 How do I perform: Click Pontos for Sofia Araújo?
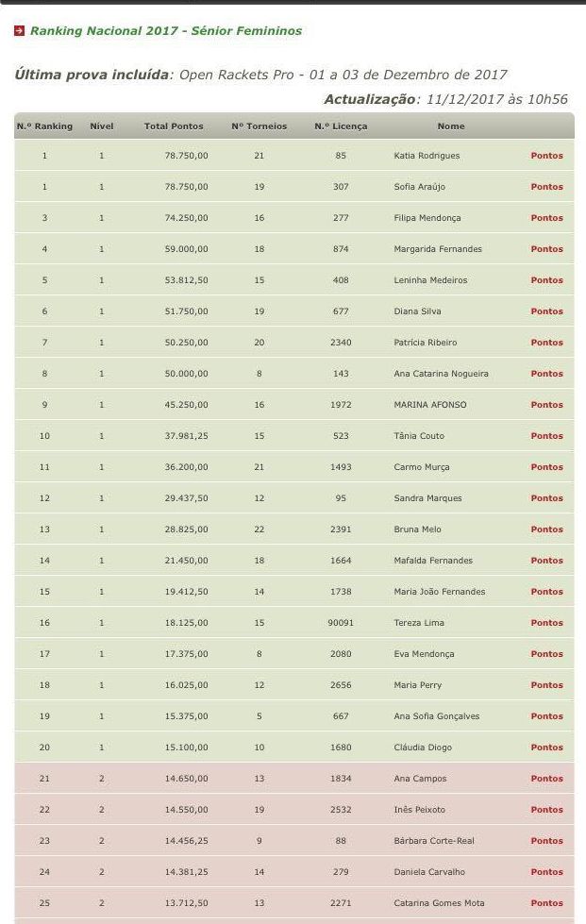point(546,186)
